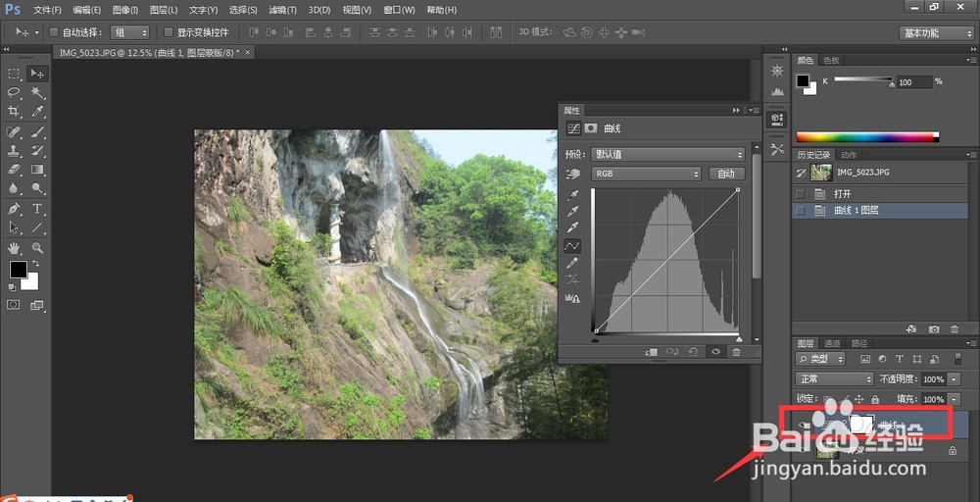
Task: Select the History Brush tool
Action: coord(37,151)
